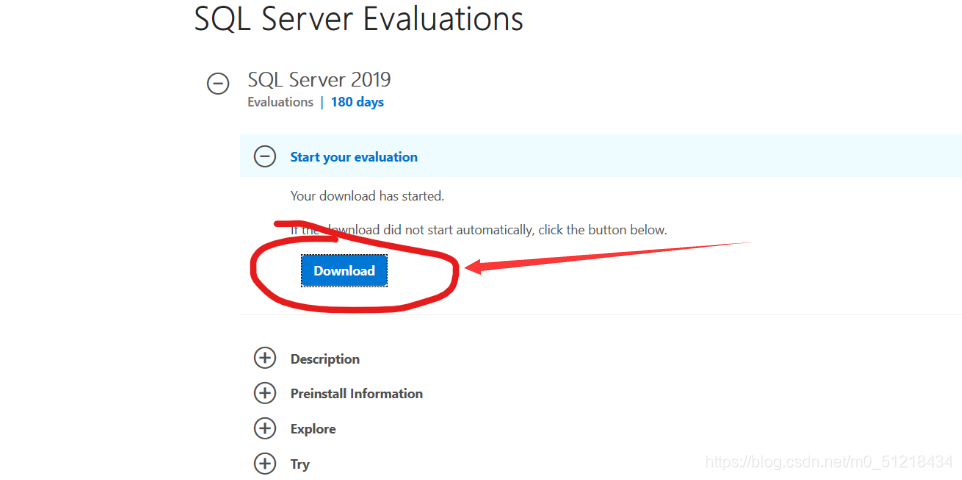Screen dimensions: 962x480
Task: Click the SQL Server Evaluations page heading
Action: (x=358, y=18)
